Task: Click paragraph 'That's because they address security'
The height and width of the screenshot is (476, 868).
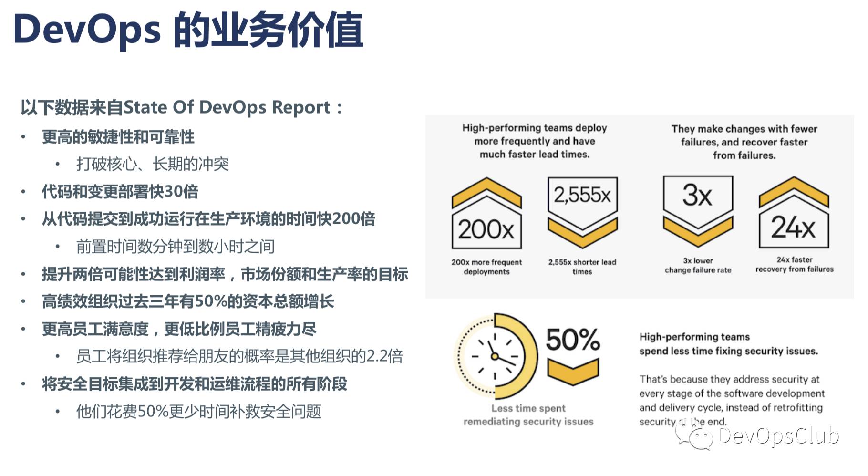Action: coord(732,400)
